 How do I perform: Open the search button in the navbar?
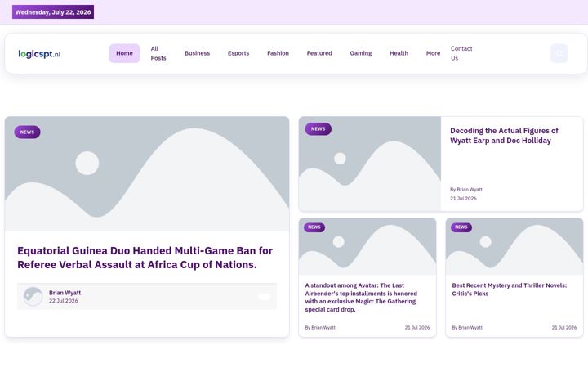coord(559,53)
